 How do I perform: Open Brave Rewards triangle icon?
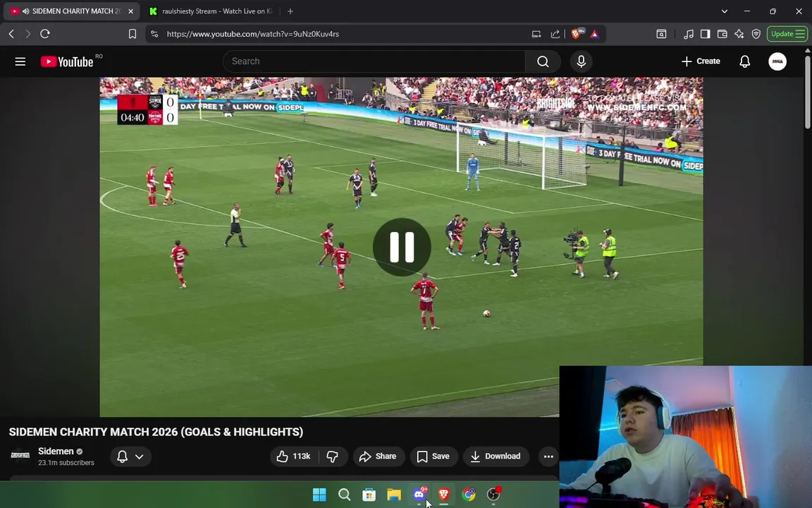click(x=594, y=34)
